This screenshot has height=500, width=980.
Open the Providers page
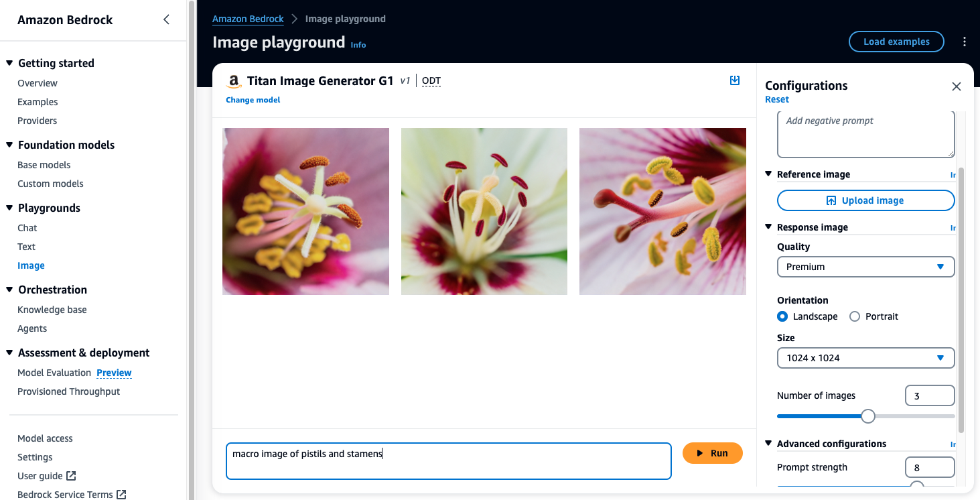[x=38, y=121]
